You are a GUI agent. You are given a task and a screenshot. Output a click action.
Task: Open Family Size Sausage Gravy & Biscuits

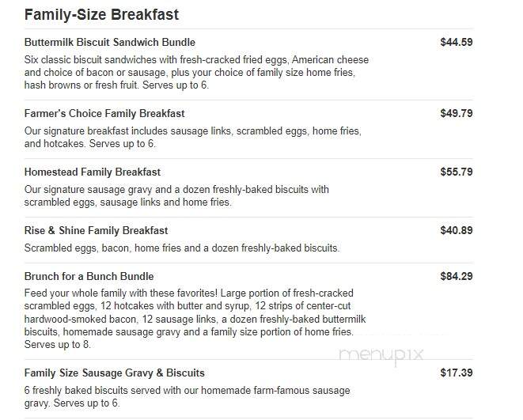coord(115,373)
